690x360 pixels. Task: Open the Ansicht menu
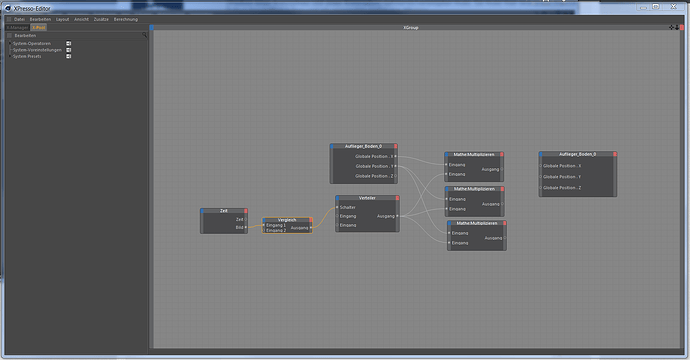[81, 19]
